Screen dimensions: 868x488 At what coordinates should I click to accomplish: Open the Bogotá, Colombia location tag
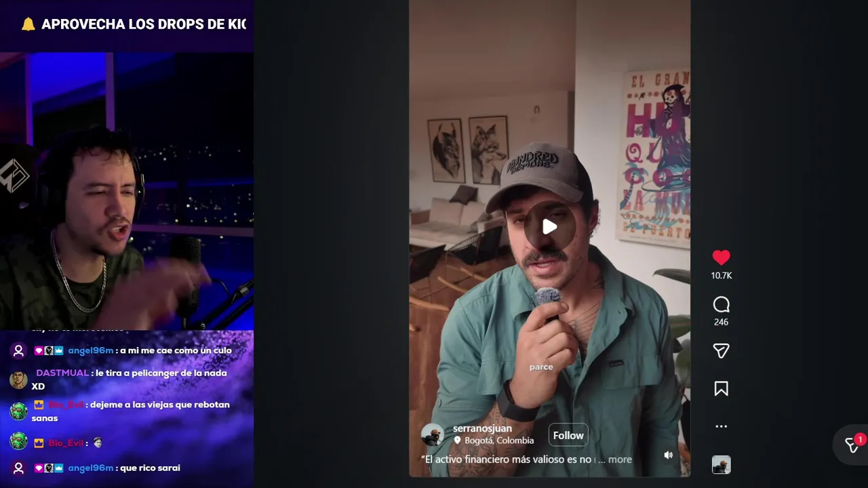[494, 441]
